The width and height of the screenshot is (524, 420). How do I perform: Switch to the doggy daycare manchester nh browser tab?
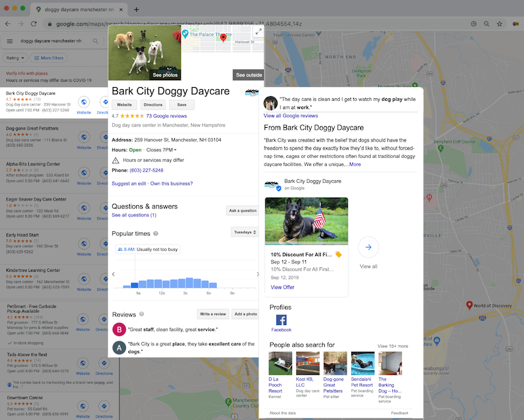79,9
